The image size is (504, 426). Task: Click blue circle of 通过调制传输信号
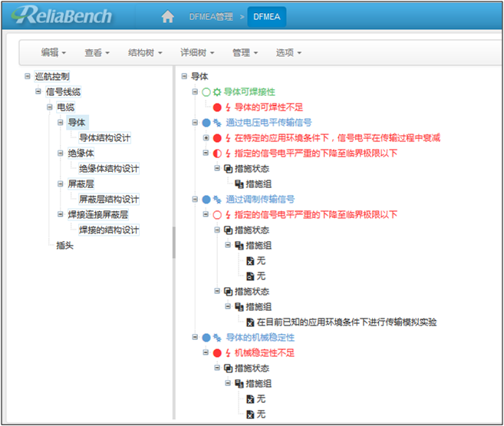click(206, 200)
